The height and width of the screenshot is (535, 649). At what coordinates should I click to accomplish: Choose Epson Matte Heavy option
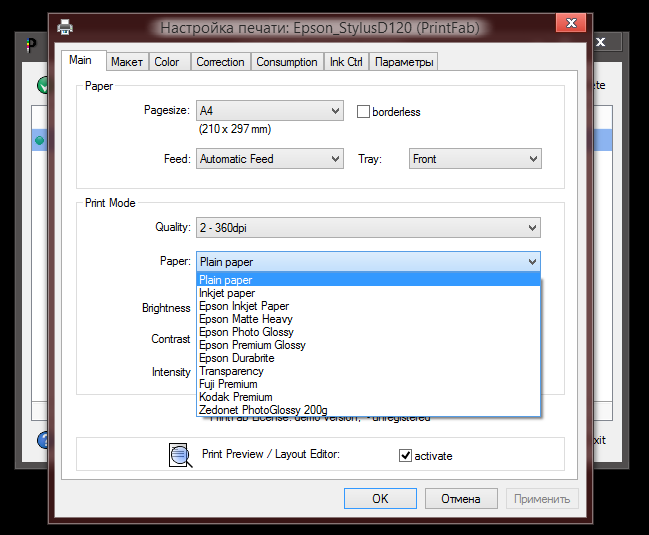(368, 319)
